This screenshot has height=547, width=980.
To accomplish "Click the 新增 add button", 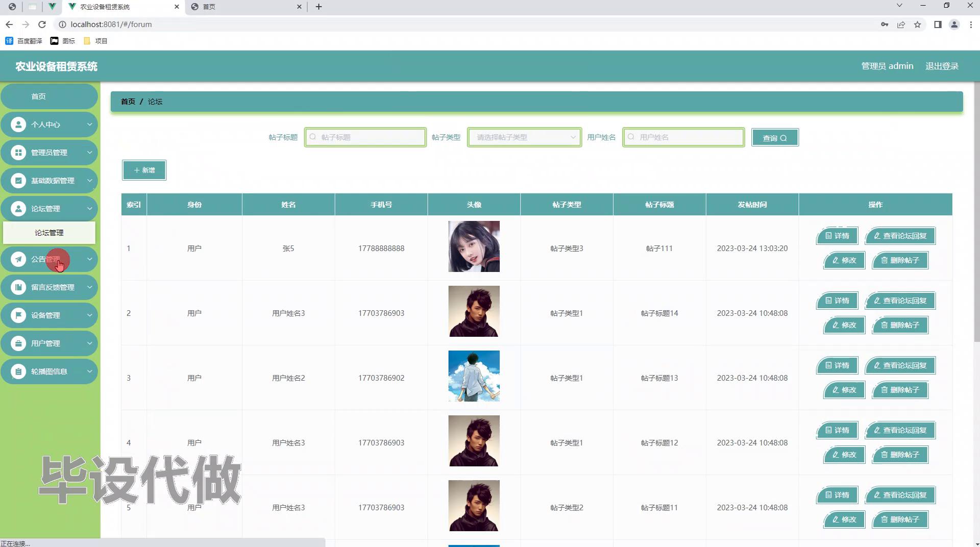I will tap(144, 170).
